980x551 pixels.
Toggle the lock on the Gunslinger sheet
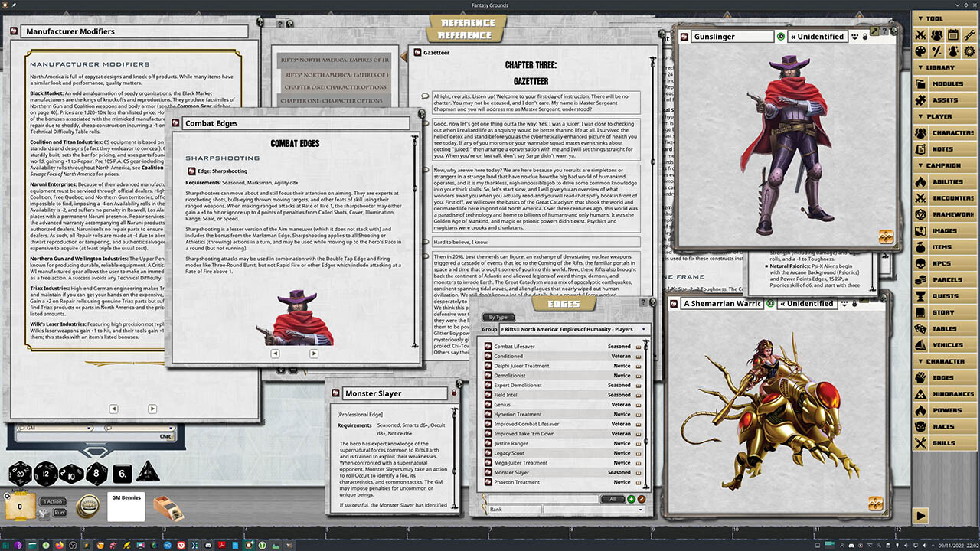point(866,36)
